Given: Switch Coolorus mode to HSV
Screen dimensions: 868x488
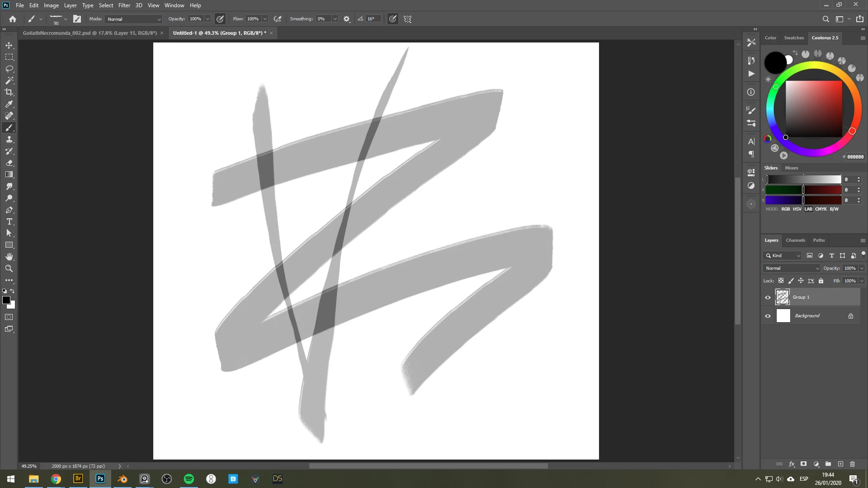Looking at the screenshot, I should 797,209.
